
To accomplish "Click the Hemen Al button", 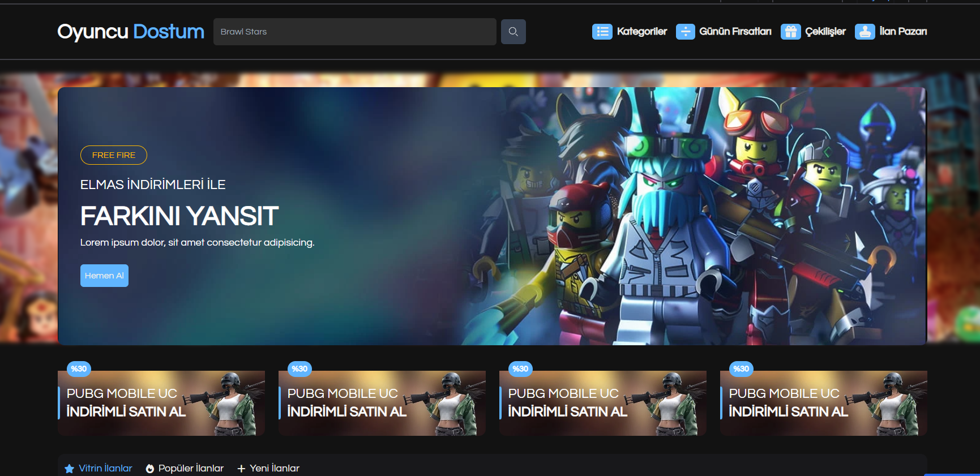I will [104, 276].
